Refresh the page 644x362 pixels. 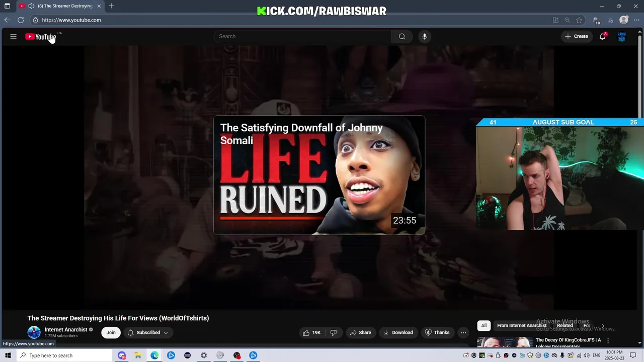[21, 20]
